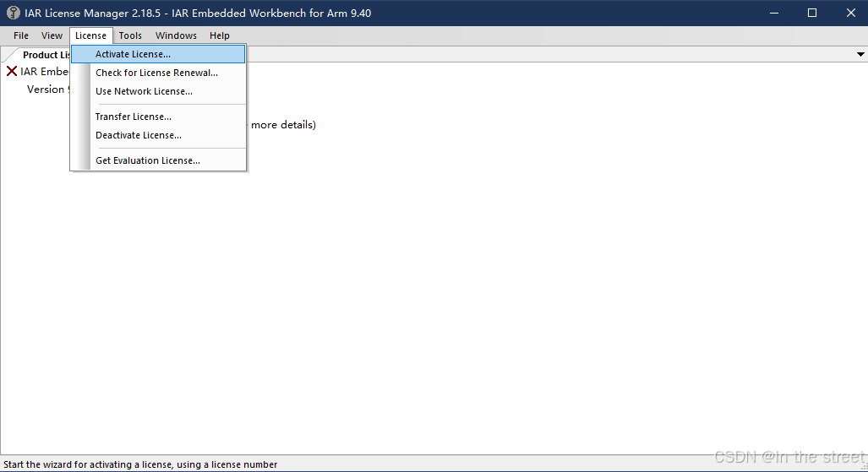The height and width of the screenshot is (472, 868).
Task: Click the status bar activation wizard message
Action: tap(140, 464)
